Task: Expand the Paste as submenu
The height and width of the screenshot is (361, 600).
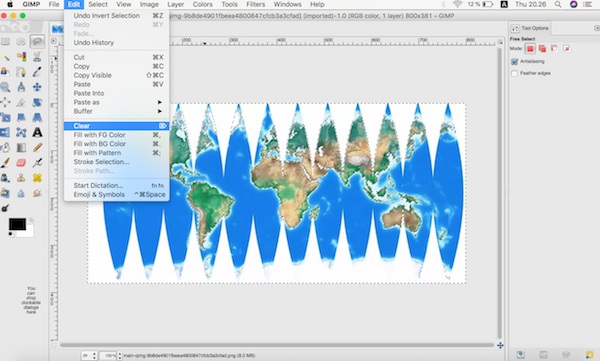Action: [x=116, y=102]
